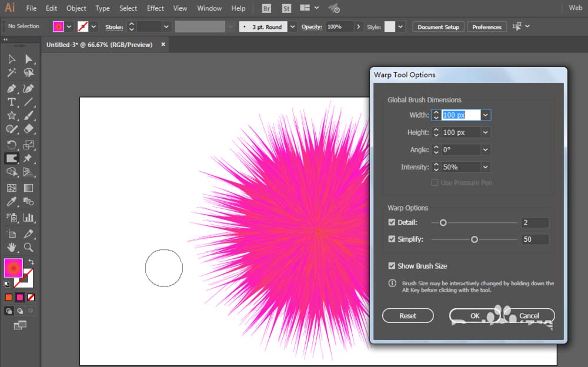Open the Type menu
The image size is (588, 367).
(x=102, y=8)
